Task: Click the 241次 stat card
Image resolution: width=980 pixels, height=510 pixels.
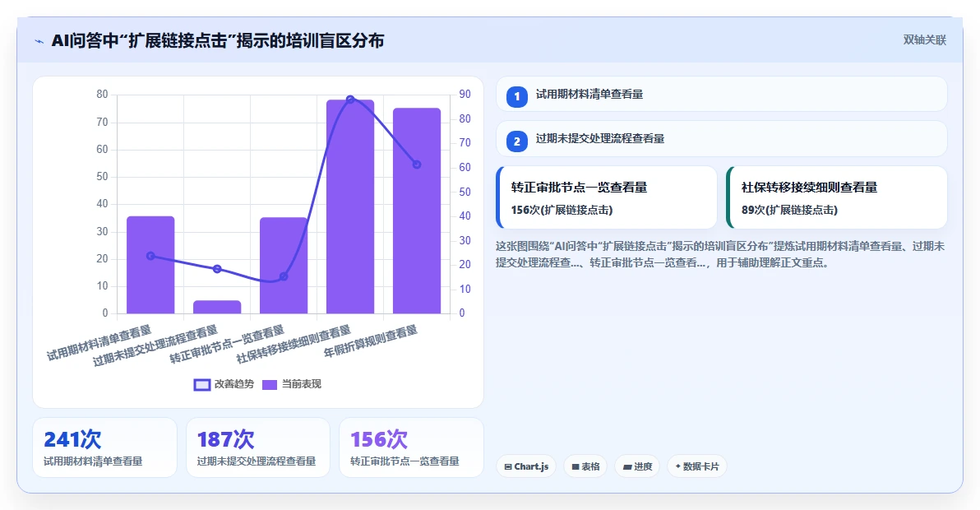Action: click(105, 447)
